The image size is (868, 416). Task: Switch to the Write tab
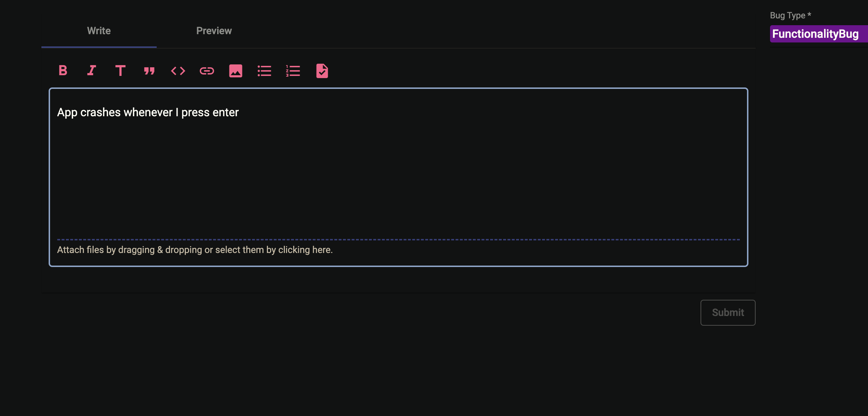point(99,31)
